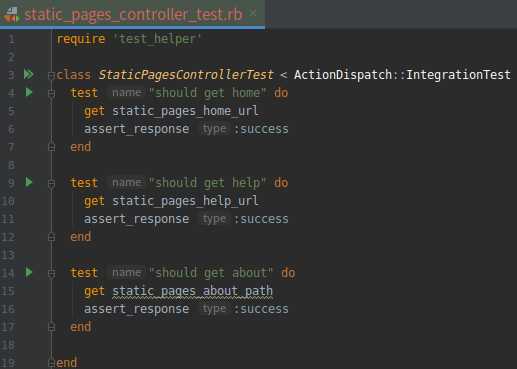Screen dimensions: 517x369
Task: Run the "should get help" test
Action: (29, 182)
